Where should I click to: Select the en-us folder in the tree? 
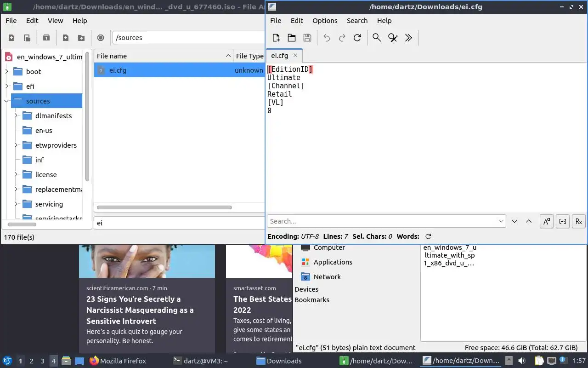(44, 131)
